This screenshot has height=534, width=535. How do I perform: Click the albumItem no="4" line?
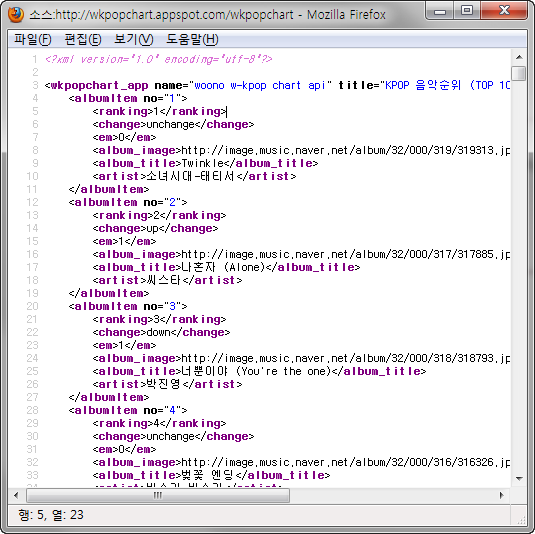pos(128,410)
